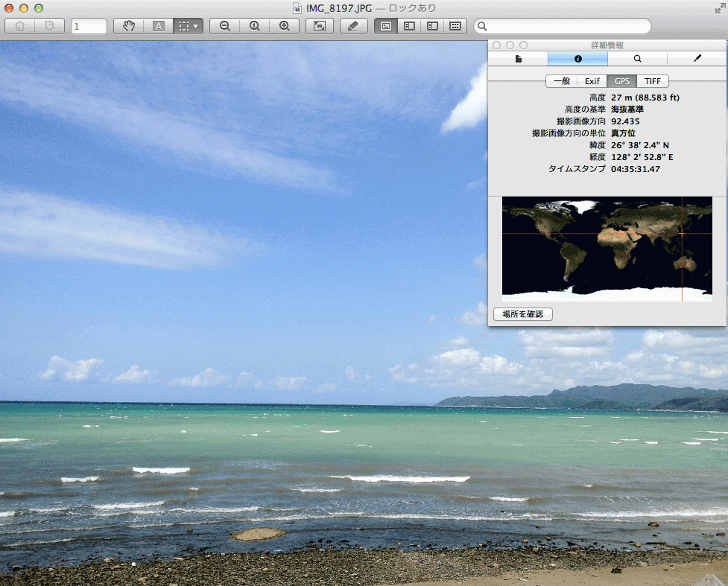
Task: Zoom in with the plus magnifier
Action: (284, 26)
